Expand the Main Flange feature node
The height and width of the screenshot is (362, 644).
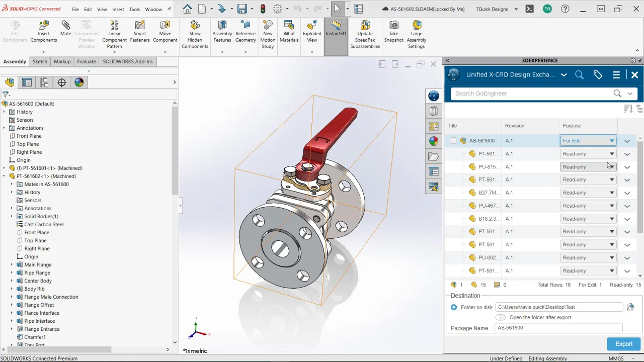[12, 264]
